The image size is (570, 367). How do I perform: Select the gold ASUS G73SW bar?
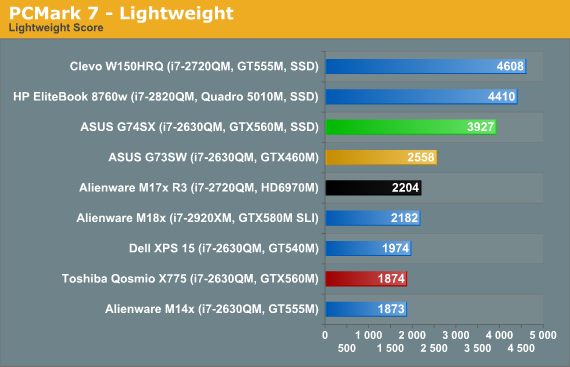pos(381,157)
